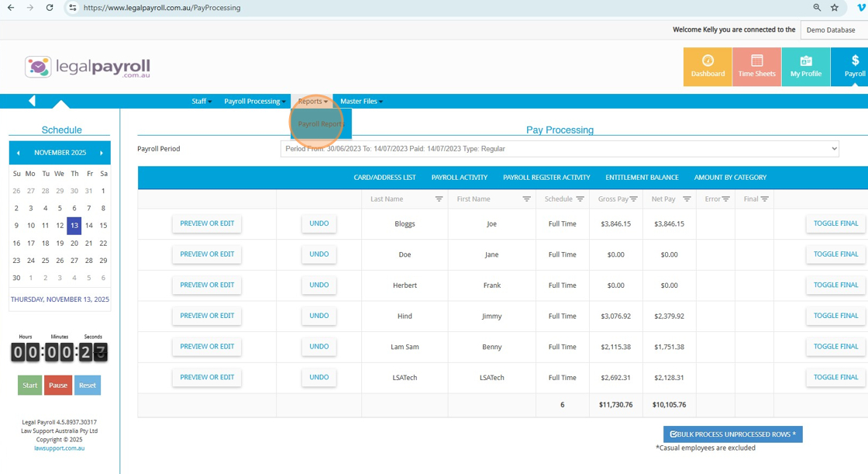Open the Gross Pay filter icon
868x474 pixels.
[634, 199]
